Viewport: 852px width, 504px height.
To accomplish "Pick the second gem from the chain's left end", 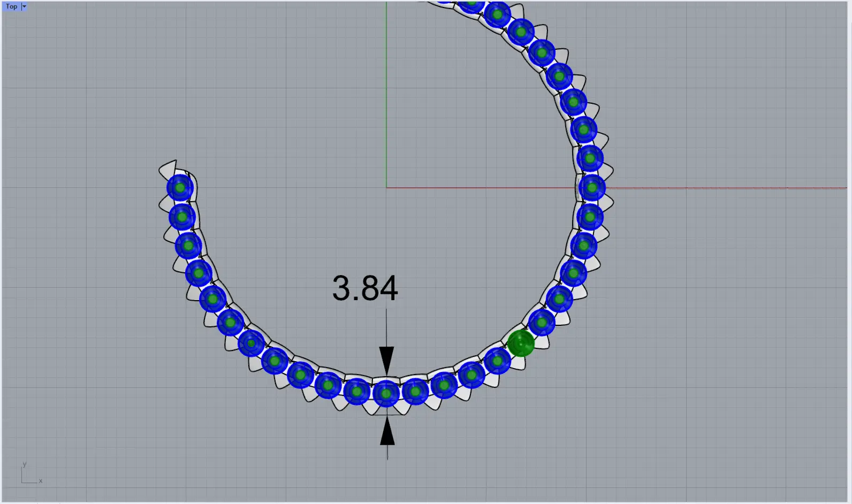I will (x=182, y=217).
